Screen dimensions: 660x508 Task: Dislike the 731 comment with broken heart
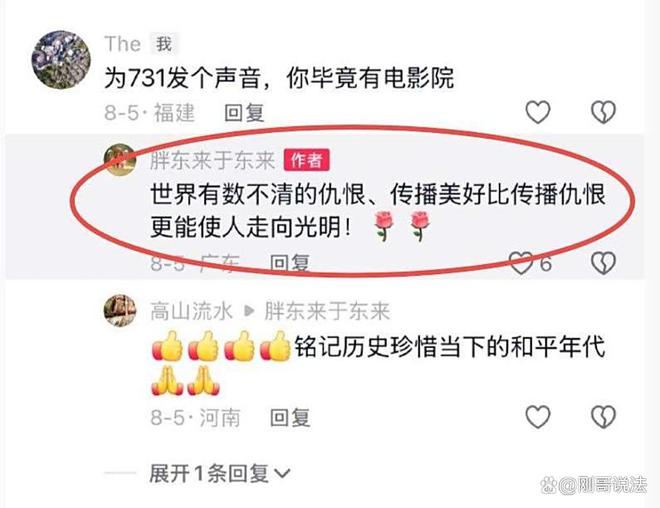(603, 112)
